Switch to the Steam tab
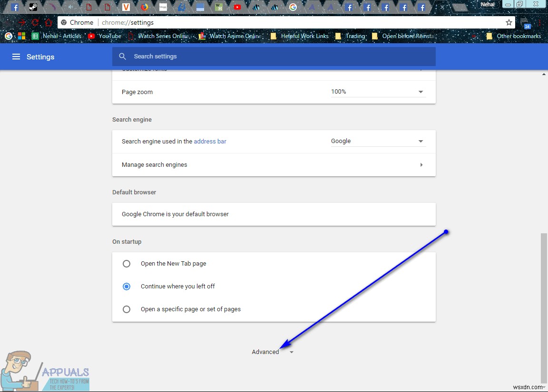 (x=33, y=7)
